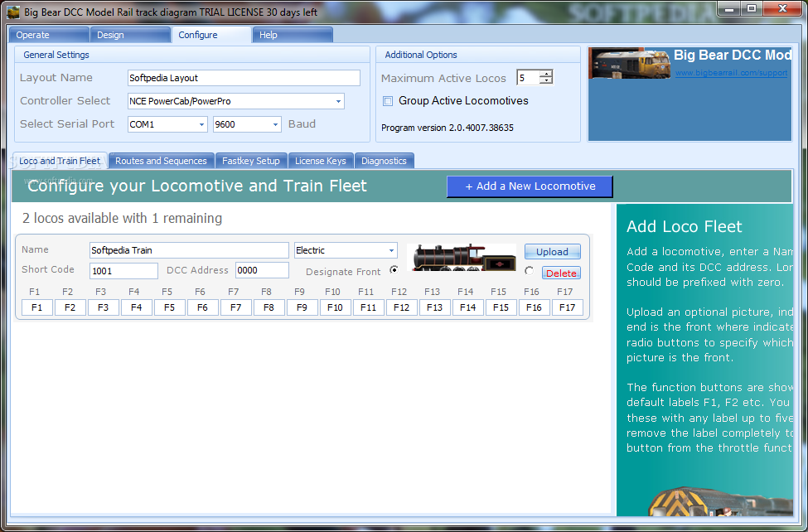Click the F7 function label field

pyautogui.click(x=236, y=307)
